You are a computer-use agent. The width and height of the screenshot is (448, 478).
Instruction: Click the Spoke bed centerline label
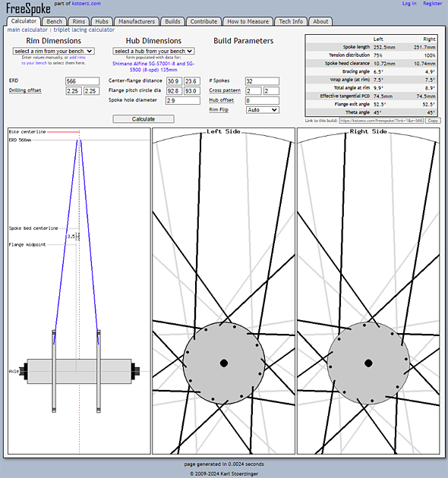tap(33, 228)
